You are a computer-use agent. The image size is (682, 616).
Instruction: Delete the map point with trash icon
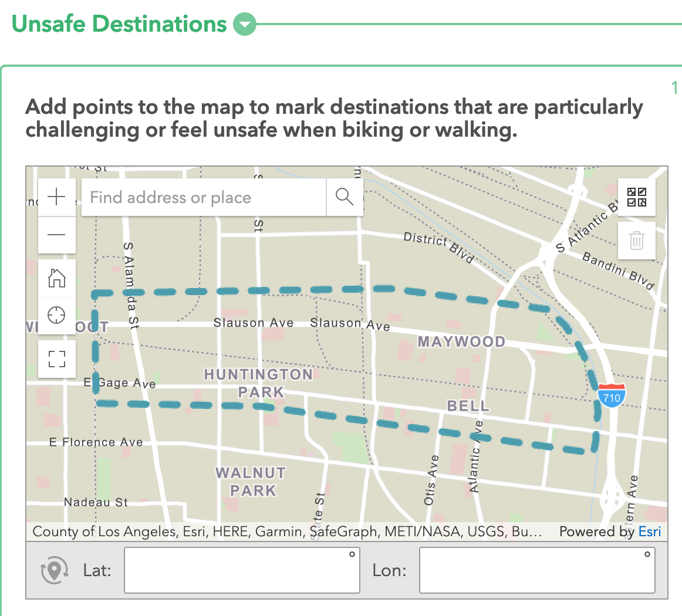coord(637,240)
